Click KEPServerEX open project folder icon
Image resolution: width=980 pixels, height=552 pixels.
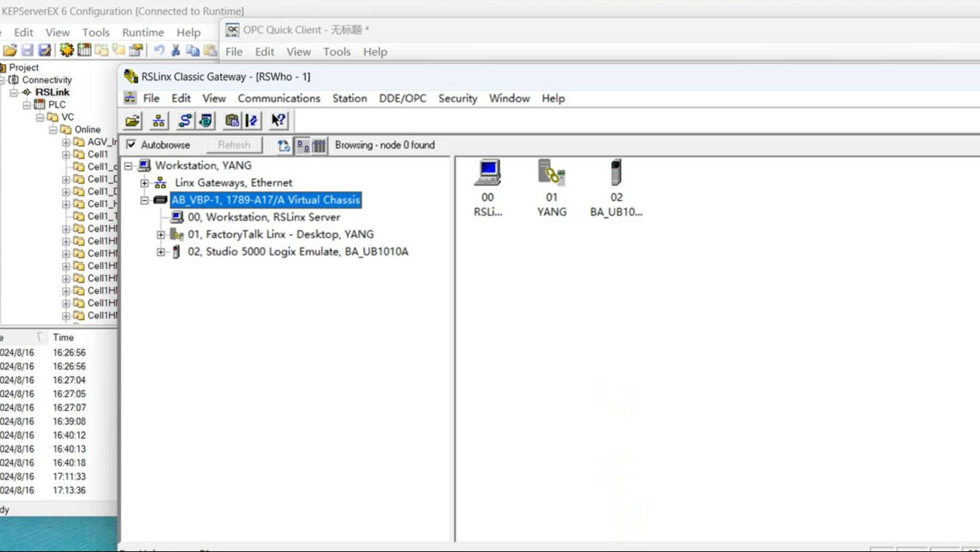click(9, 50)
